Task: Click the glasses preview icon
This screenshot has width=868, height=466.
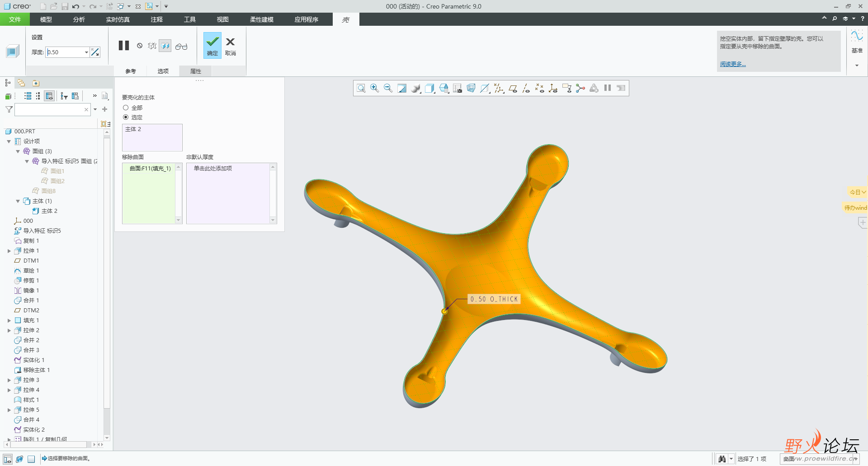Action: coord(181,46)
